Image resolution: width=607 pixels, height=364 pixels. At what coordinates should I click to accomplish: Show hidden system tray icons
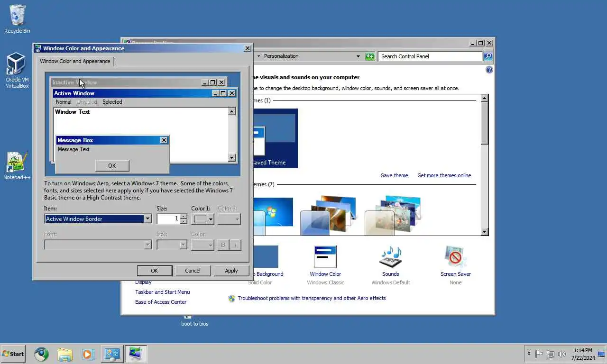(x=529, y=354)
